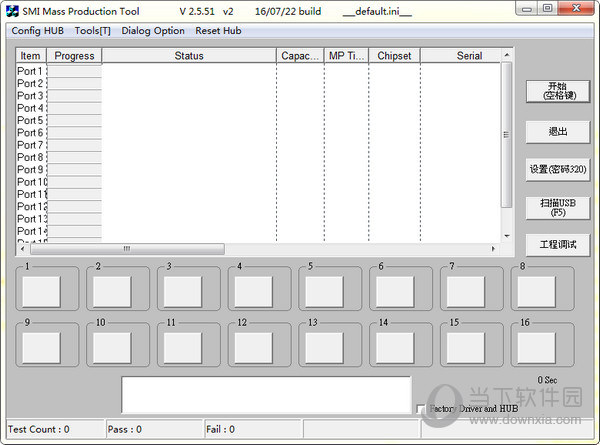Click the Serial column header
The width and height of the screenshot is (600, 445).
460,56
